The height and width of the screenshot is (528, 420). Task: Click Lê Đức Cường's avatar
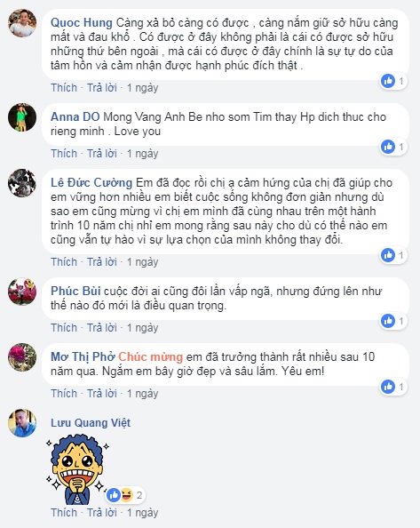click(22, 183)
